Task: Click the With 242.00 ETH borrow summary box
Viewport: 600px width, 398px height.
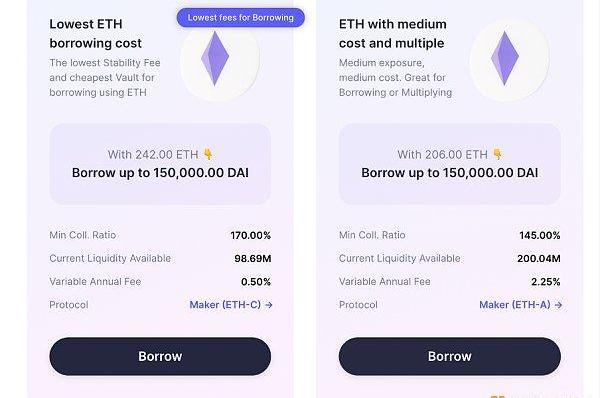Action: click(160, 164)
